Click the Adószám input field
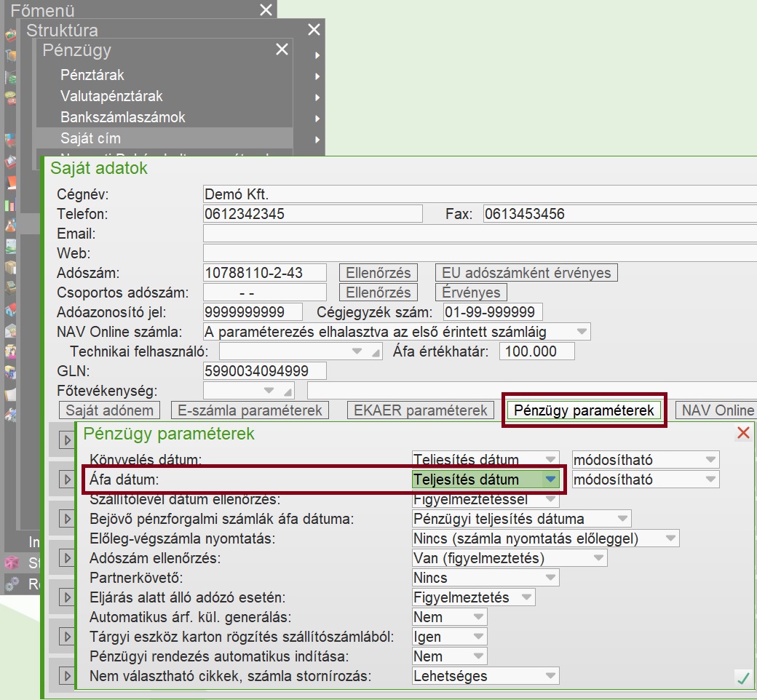 coord(264,273)
